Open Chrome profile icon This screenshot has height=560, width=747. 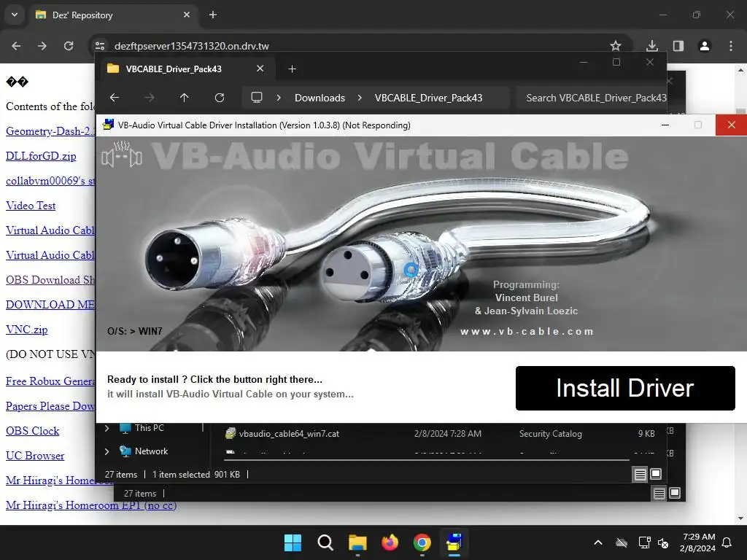[x=705, y=46]
